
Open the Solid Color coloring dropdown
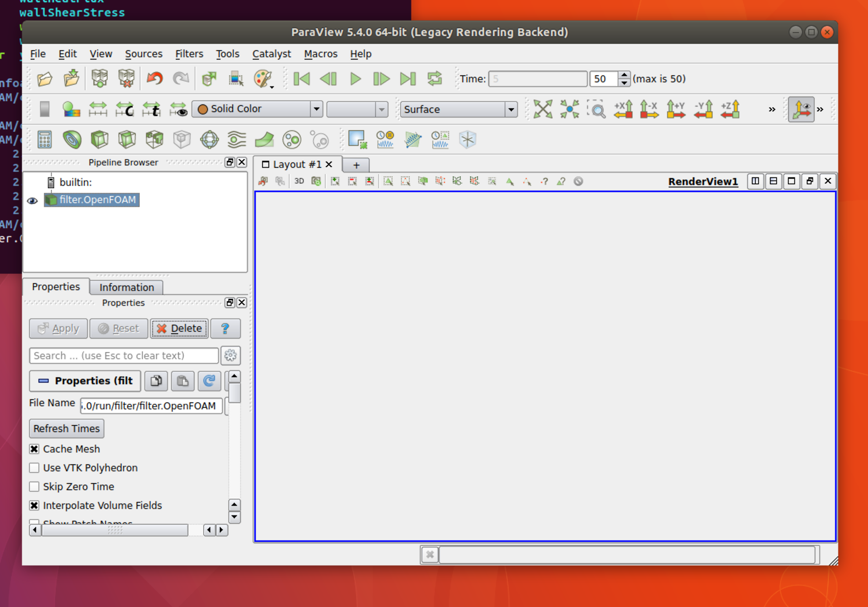pos(257,109)
